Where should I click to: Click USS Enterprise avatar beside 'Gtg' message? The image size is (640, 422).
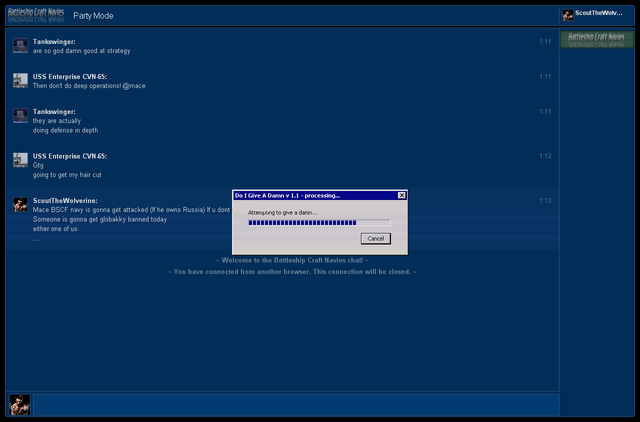coord(20,160)
